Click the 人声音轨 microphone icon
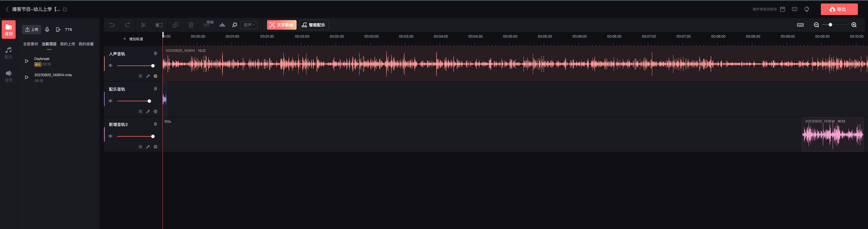 (148, 76)
